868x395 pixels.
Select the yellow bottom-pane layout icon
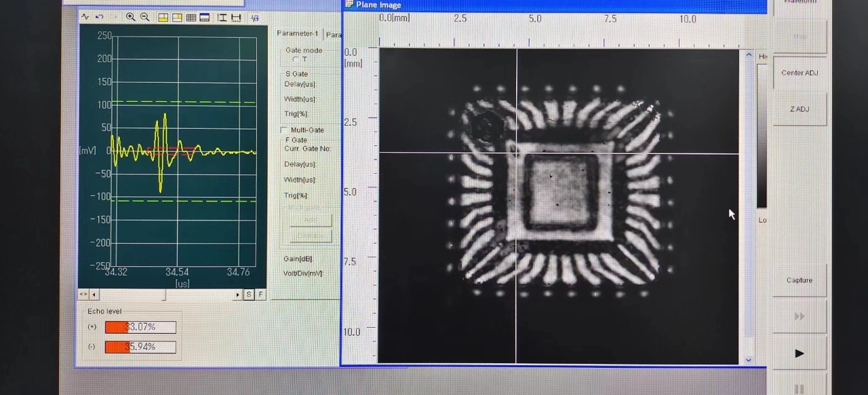point(163,18)
